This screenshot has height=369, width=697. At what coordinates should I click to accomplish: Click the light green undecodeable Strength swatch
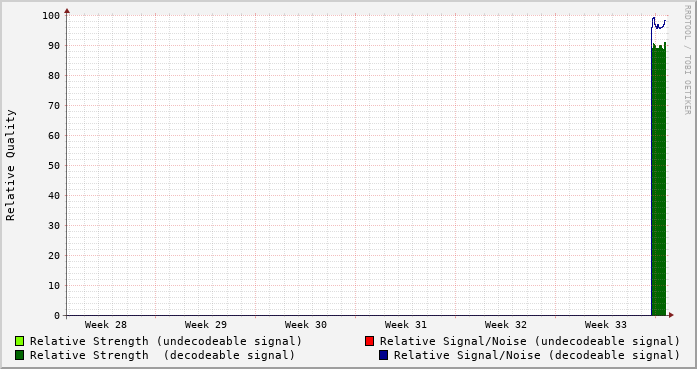tap(19, 341)
